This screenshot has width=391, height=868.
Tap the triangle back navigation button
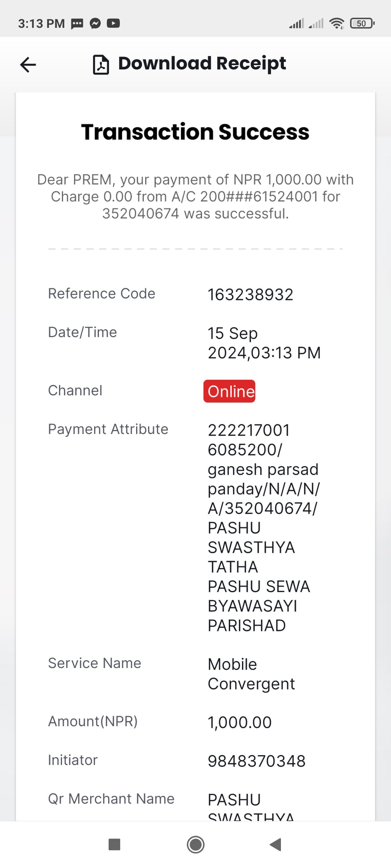(x=276, y=844)
